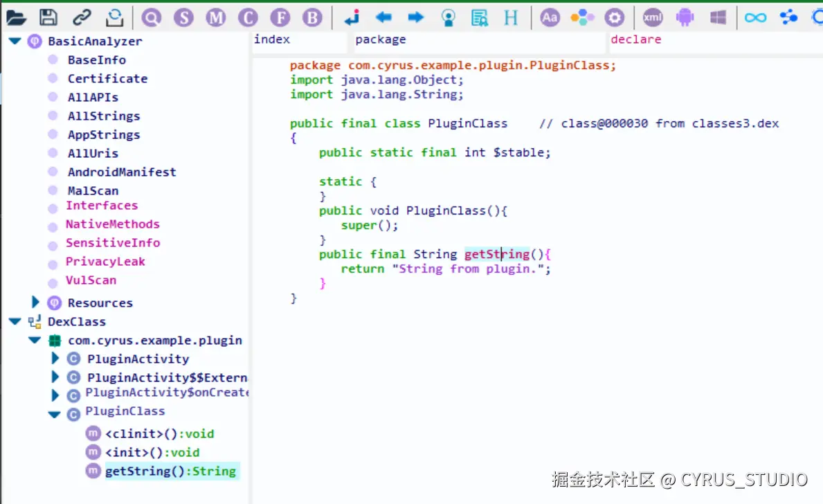This screenshot has width=823, height=504.
Task: Select PrivacyLeak tree item
Action: 105,262
